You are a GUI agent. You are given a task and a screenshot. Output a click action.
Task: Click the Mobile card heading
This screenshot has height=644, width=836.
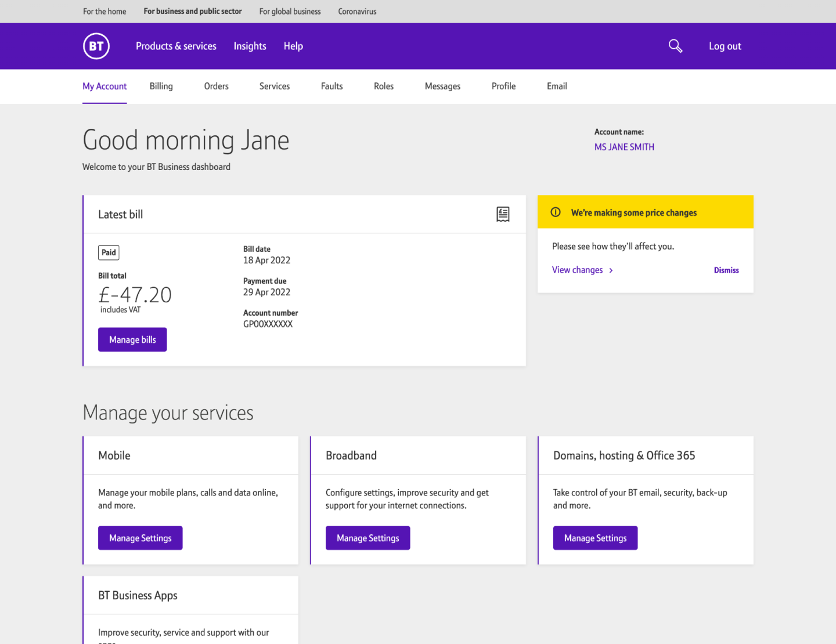[114, 456]
